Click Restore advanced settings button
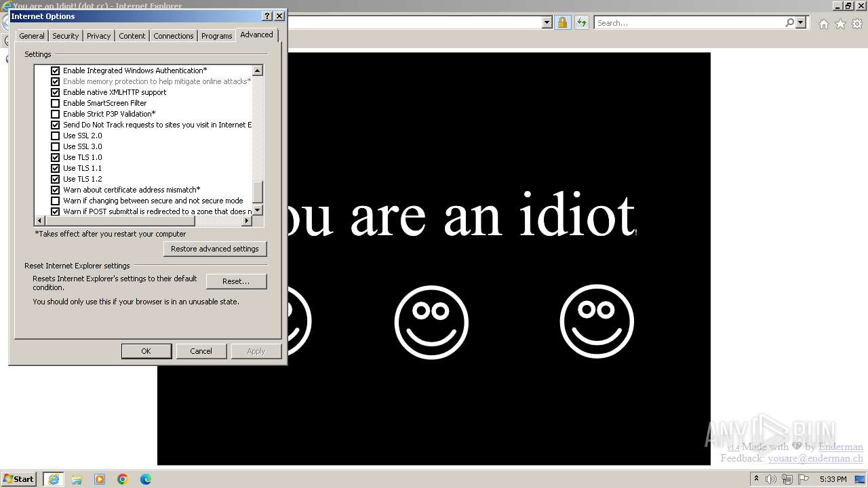This screenshot has width=868, height=488. (215, 249)
